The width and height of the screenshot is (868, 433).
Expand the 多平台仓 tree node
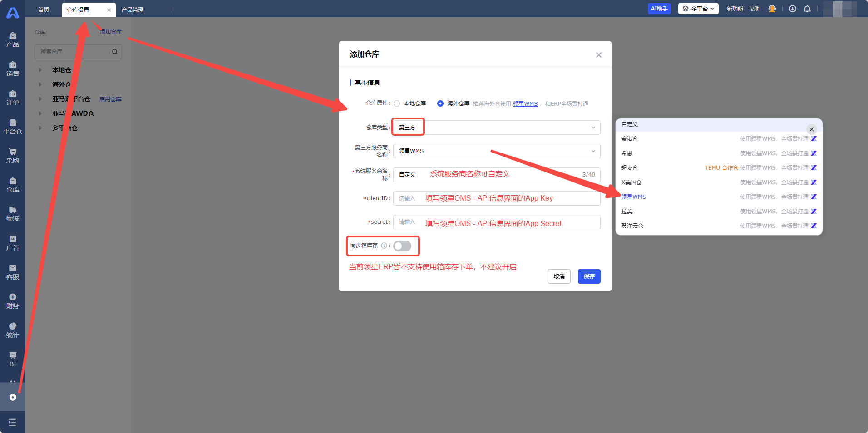click(x=40, y=128)
